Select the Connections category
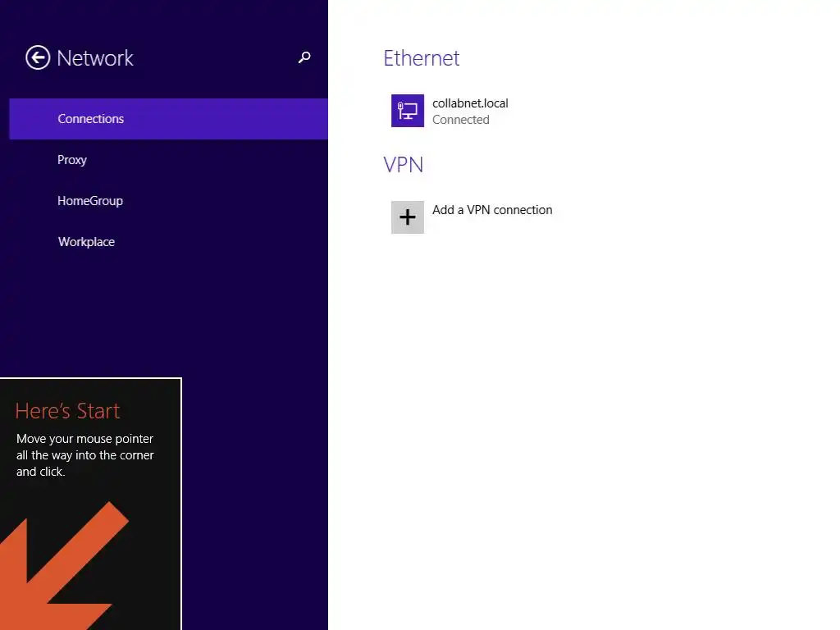This screenshot has height=630, width=840. [91, 119]
